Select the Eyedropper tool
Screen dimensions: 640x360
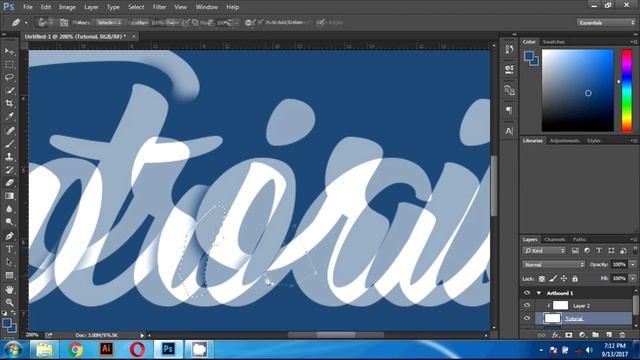9,116
